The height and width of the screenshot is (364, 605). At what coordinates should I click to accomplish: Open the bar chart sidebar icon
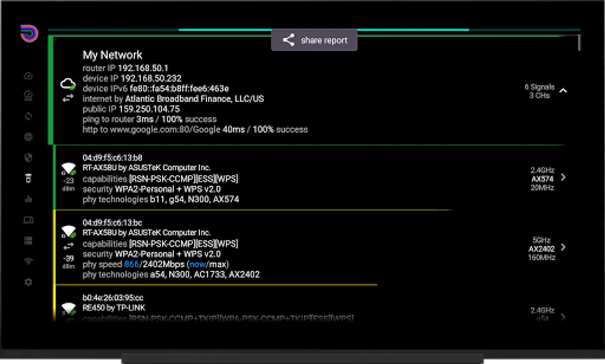(x=28, y=199)
